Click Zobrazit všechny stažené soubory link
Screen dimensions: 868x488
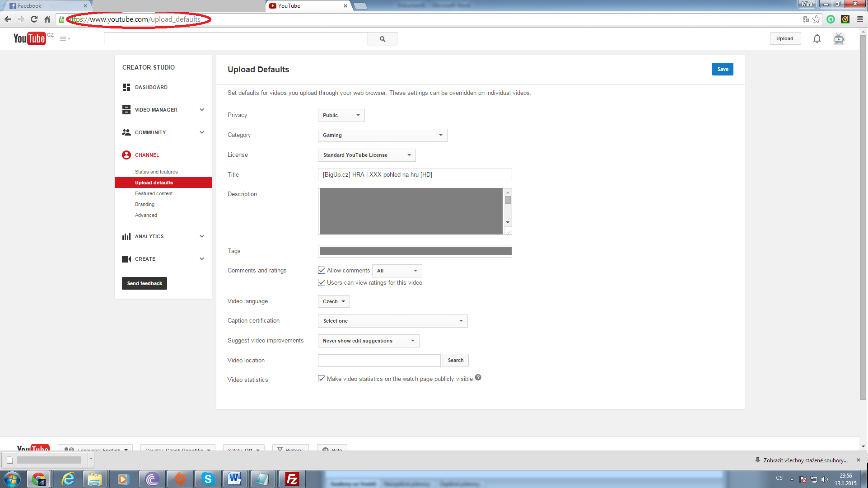tap(805, 460)
